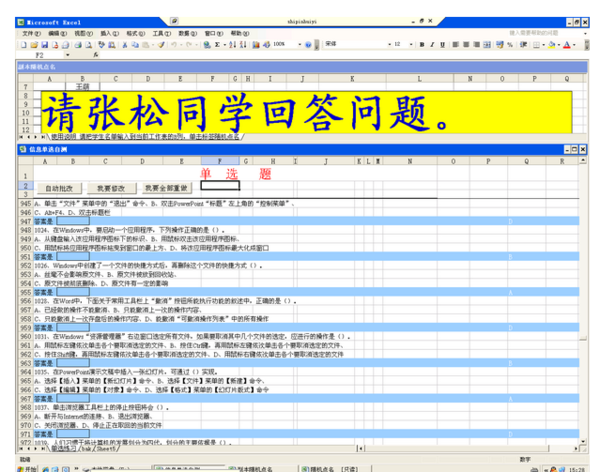
Task: Click the answer input cell in row 951
Action: click(x=73, y=256)
